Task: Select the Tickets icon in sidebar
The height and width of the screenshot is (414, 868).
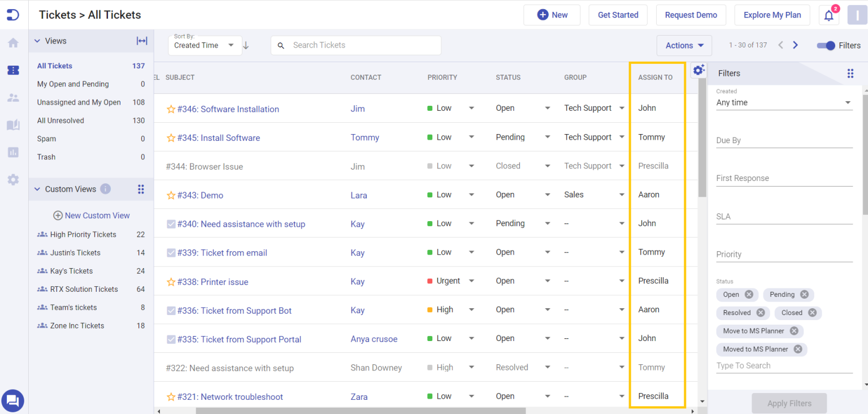Action: (x=12, y=70)
